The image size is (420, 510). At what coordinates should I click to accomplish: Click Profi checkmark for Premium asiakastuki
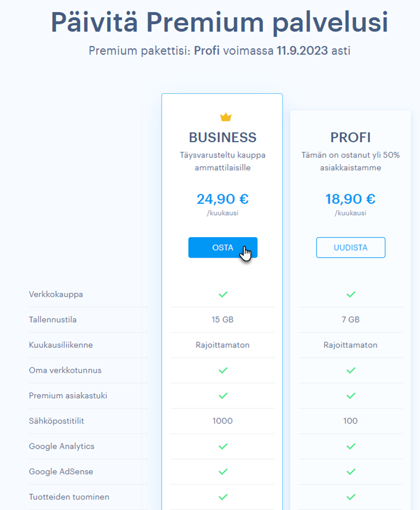pyautogui.click(x=351, y=396)
